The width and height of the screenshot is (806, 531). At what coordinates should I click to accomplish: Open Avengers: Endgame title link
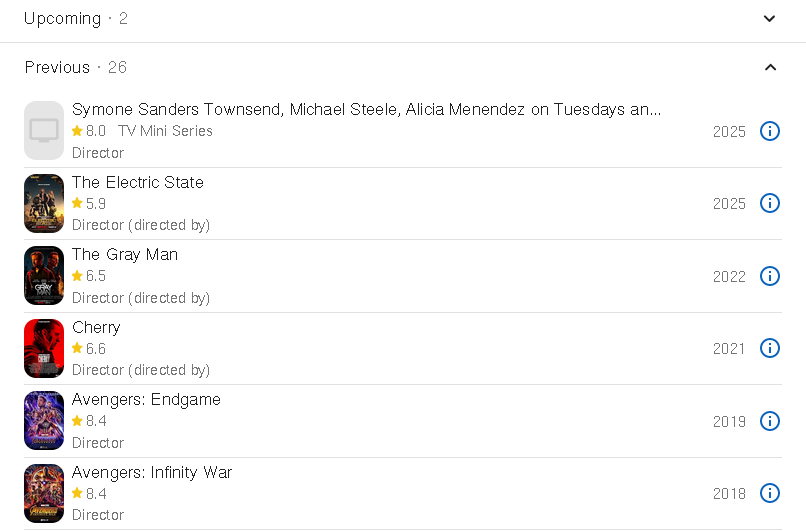point(146,399)
